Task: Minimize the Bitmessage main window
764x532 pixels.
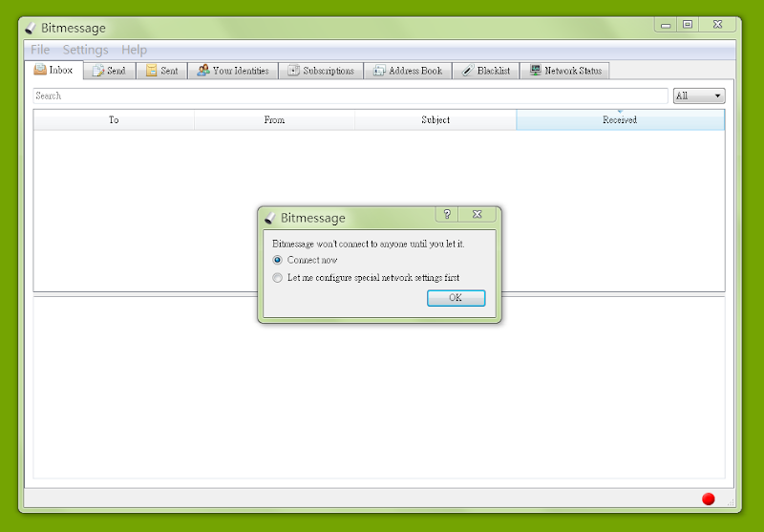Action: pyautogui.click(x=666, y=25)
